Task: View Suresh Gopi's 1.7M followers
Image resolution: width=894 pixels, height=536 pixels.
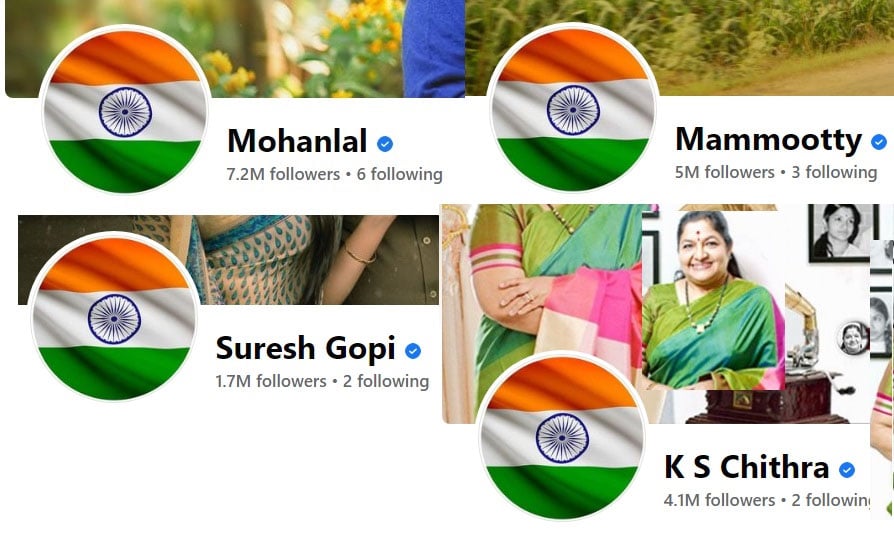Action: coord(271,381)
